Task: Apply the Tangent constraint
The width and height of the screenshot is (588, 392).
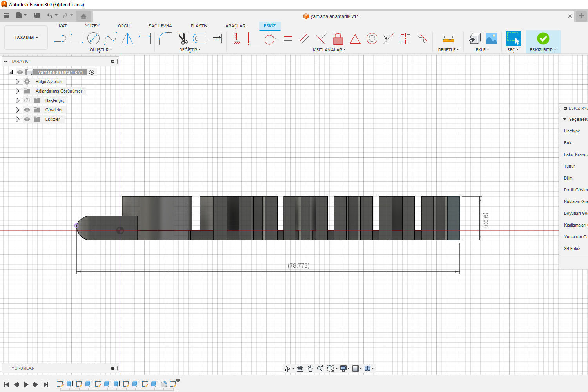Action: click(x=270, y=38)
